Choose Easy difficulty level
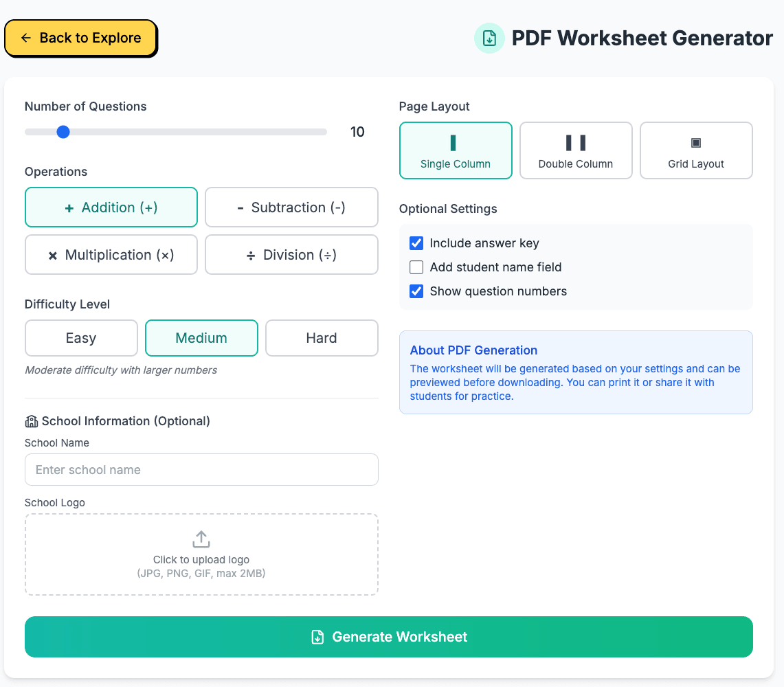Screen dimensions: 784x687 (x=81, y=338)
